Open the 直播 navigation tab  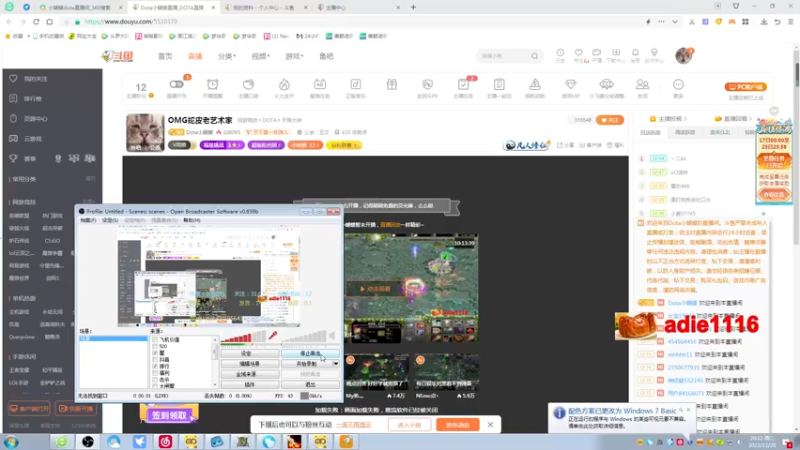click(x=195, y=56)
